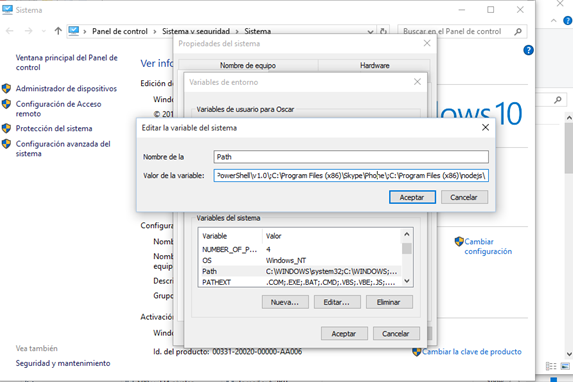
Task: Click Sistema breadcrumb in address bar
Action: (258, 31)
